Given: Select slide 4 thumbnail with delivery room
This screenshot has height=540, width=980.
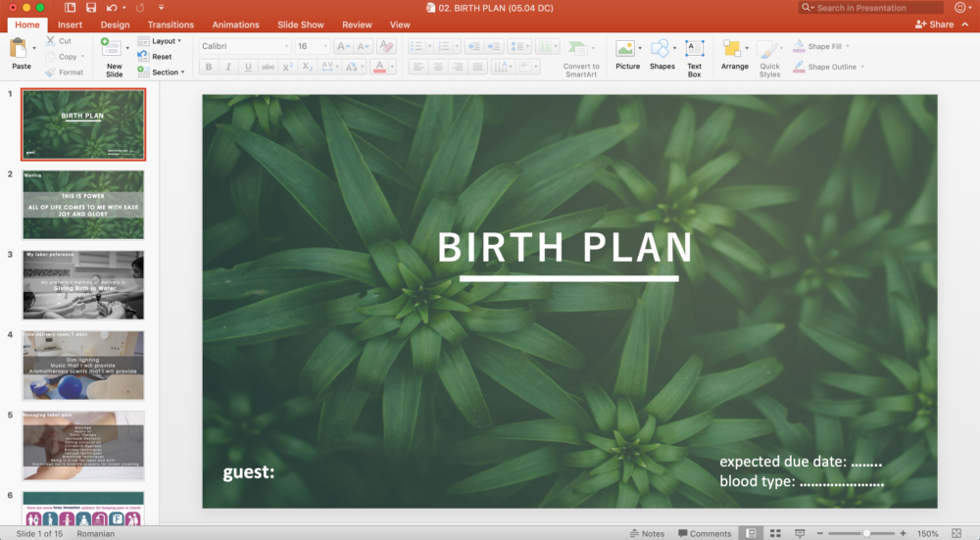Looking at the screenshot, I should pos(83,365).
